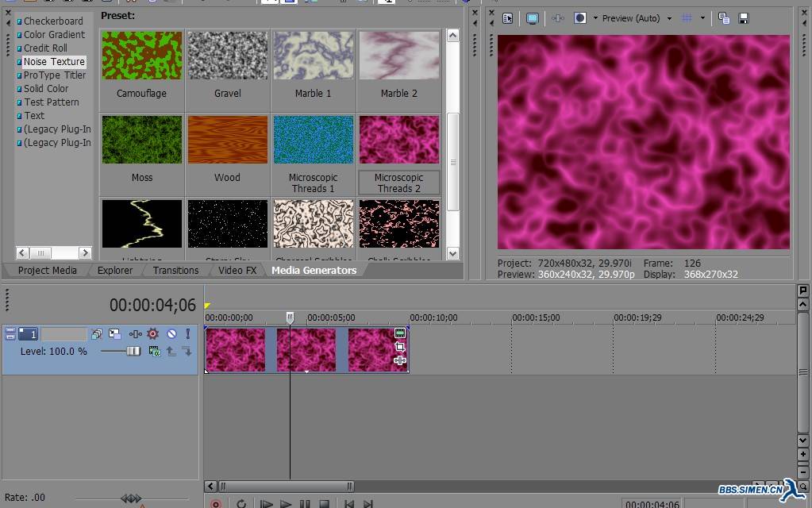This screenshot has height=508, width=812.
Task: Open Track Motion for track 1
Action: point(114,334)
